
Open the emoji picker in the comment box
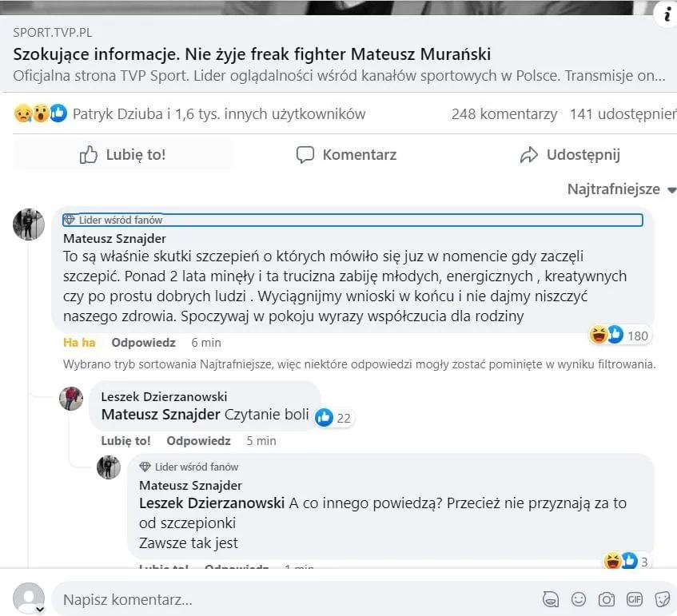point(579,599)
